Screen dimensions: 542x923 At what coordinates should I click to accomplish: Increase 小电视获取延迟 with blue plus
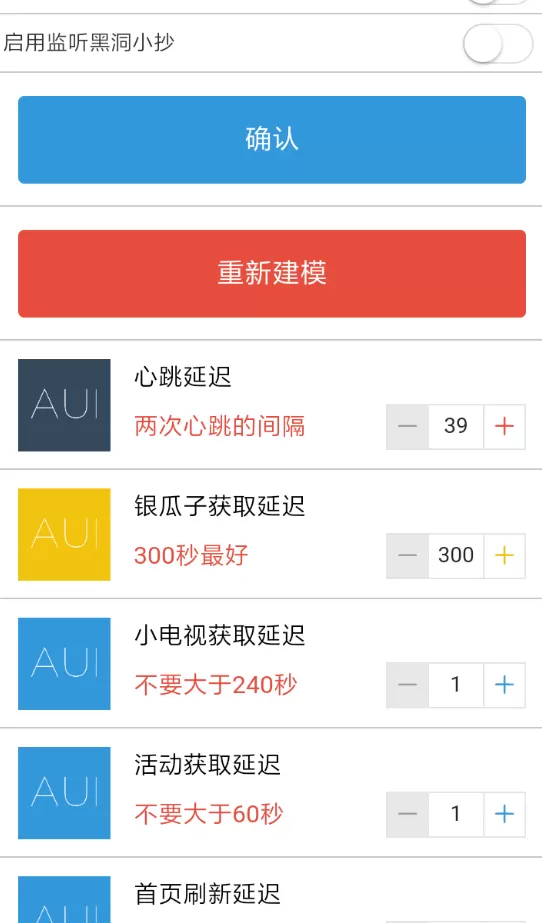click(504, 685)
